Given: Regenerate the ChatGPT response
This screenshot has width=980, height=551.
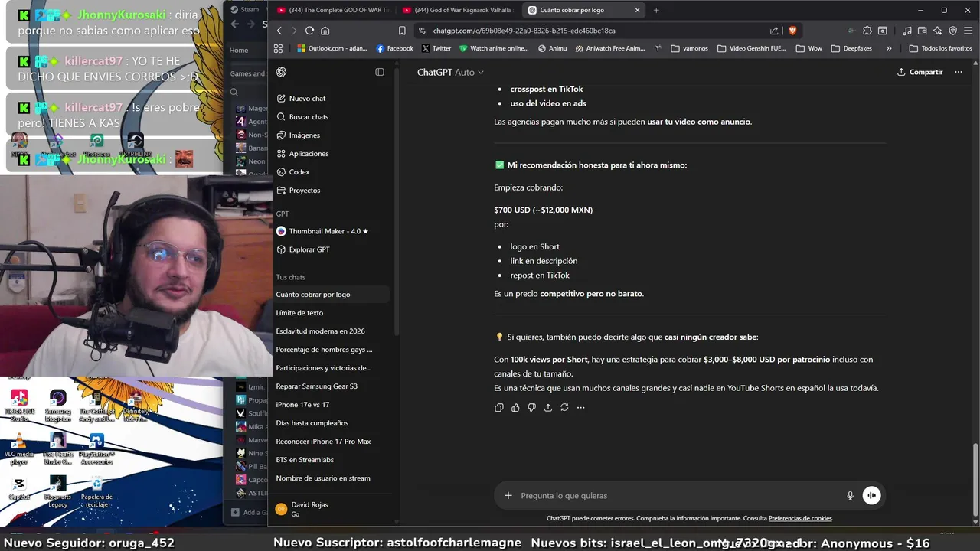Looking at the screenshot, I should click(564, 408).
